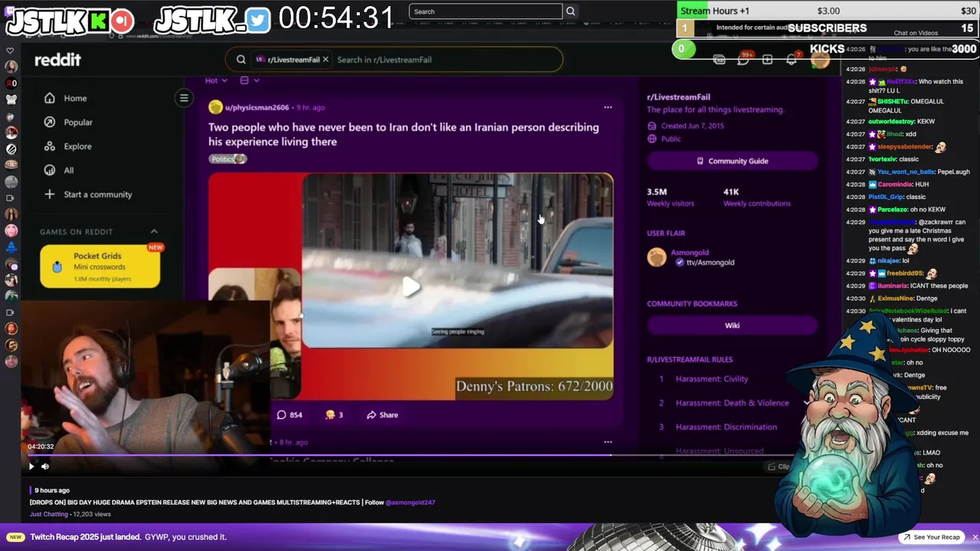980x551 pixels.
Task: Dismiss the Twitch Recap banner
Action: tap(975, 537)
